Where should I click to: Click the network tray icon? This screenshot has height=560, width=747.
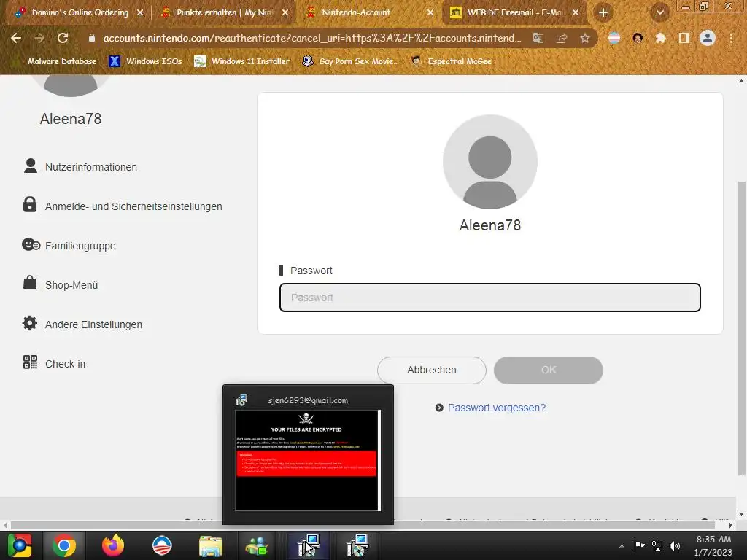pos(657,545)
